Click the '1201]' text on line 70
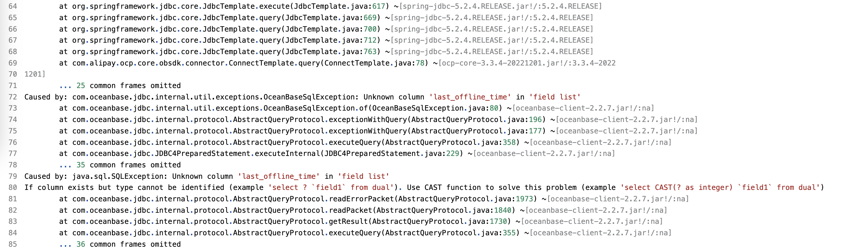This screenshot has height=250, width=868. point(35,74)
